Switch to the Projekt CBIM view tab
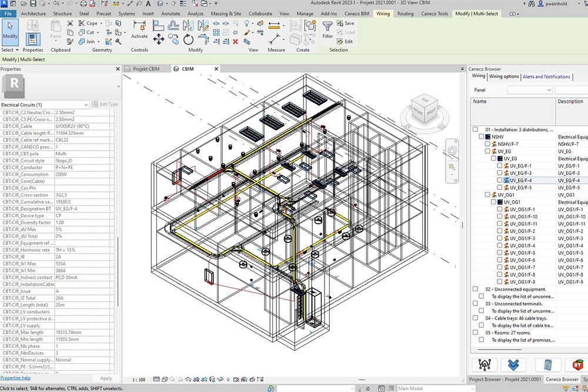Image resolution: width=588 pixels, height=392 pixels. [x=146, y=69]
